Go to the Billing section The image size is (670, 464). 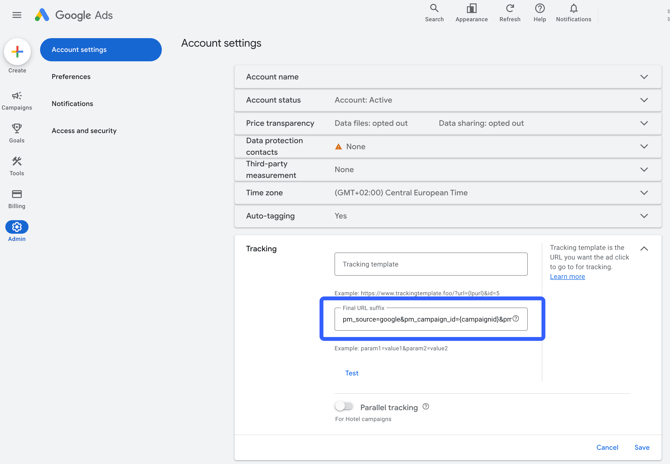pyautogui.click(x=17, y=199)
